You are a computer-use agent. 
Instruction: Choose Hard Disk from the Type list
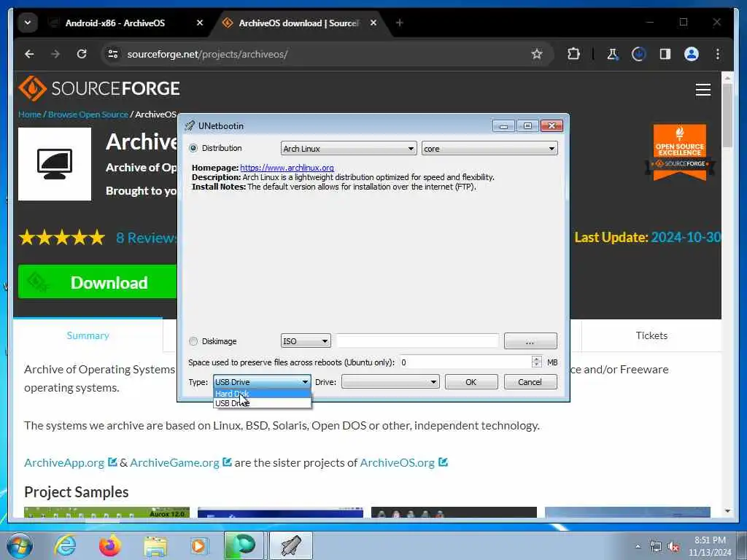coord(262,393)
